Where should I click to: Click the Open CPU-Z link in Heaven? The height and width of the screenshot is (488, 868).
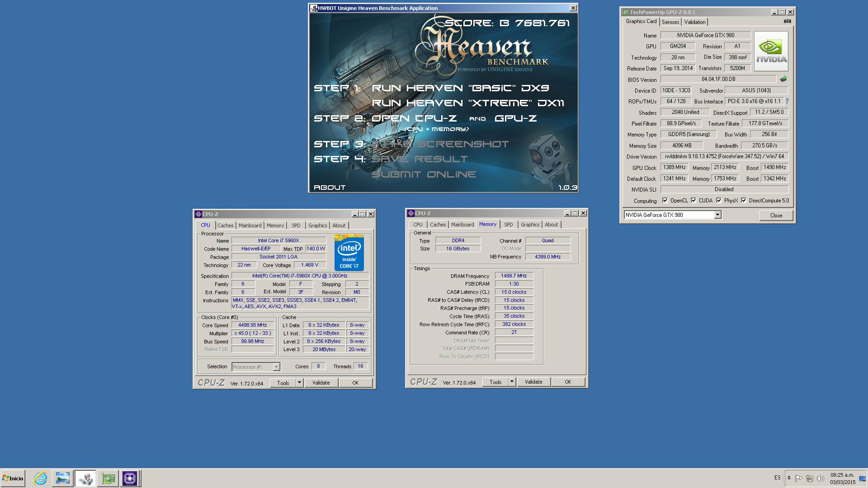pos(414,118)
